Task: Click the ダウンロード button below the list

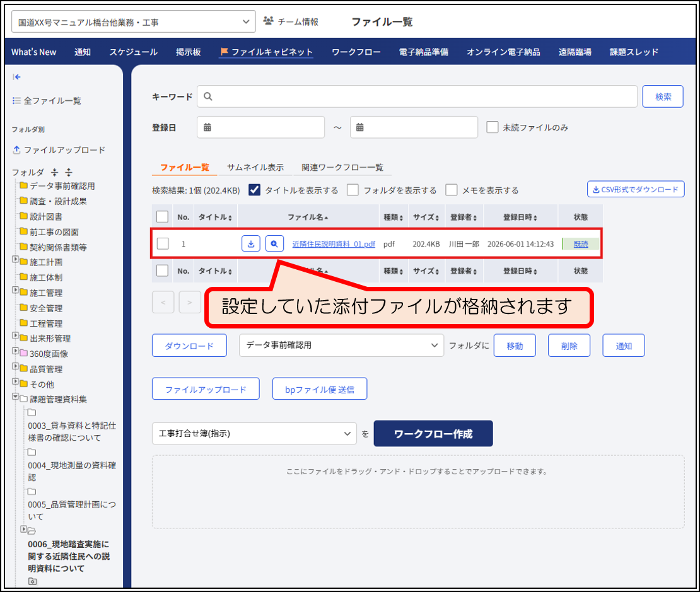Action: click(189, 345)
